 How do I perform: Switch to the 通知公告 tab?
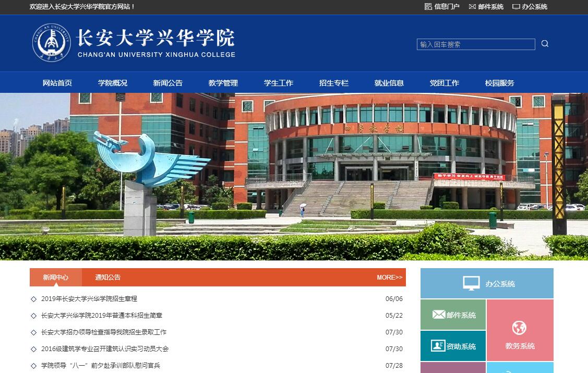[x=107, y=278]
